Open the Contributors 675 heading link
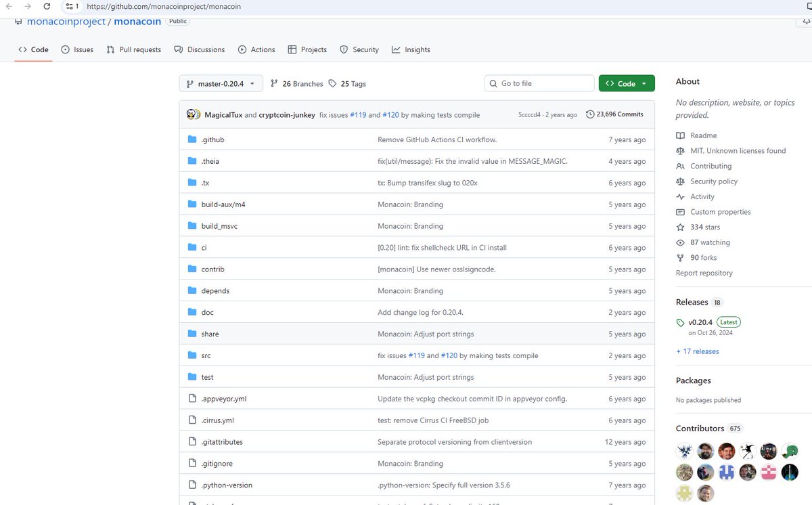This screenshot has height=505, width=812. click(710, 429)
